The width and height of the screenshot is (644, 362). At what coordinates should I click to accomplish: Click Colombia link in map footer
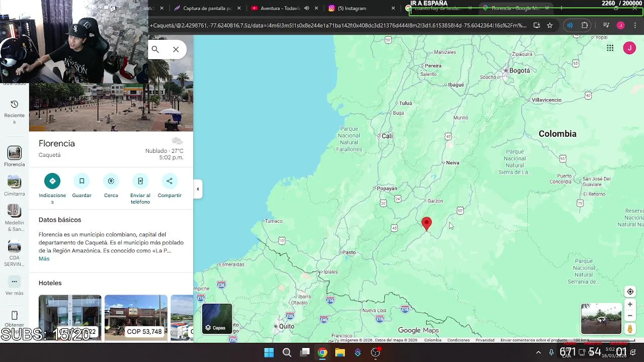pyautogui.click(x=433, y=340)
